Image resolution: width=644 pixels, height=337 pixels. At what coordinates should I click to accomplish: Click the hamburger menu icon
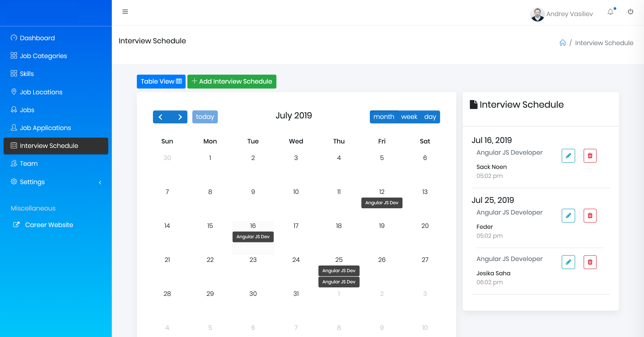click(x=125, y=12)
